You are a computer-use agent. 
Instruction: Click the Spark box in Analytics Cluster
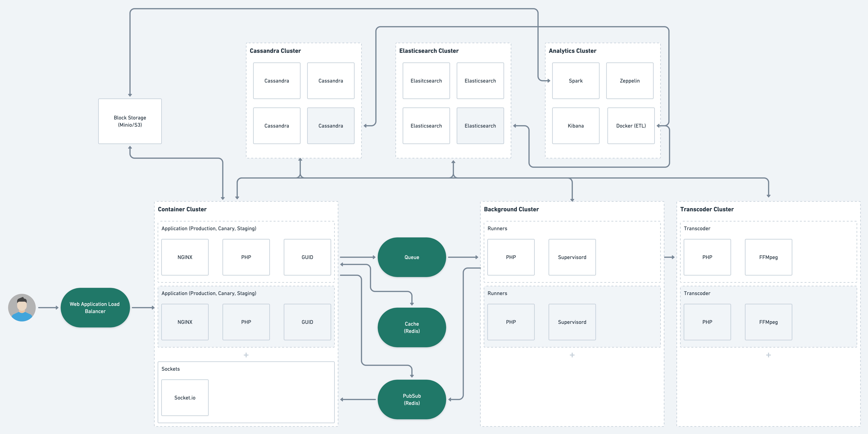576,81
